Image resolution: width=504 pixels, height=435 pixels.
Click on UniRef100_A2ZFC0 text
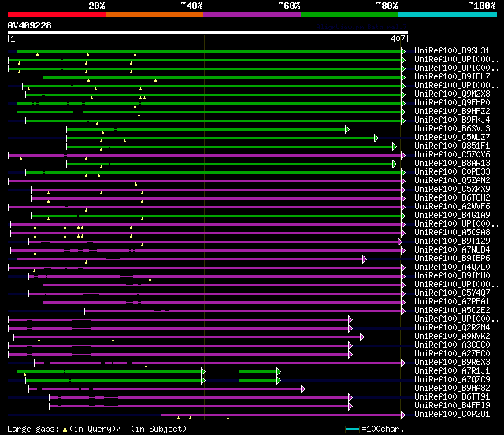(452, 354)
